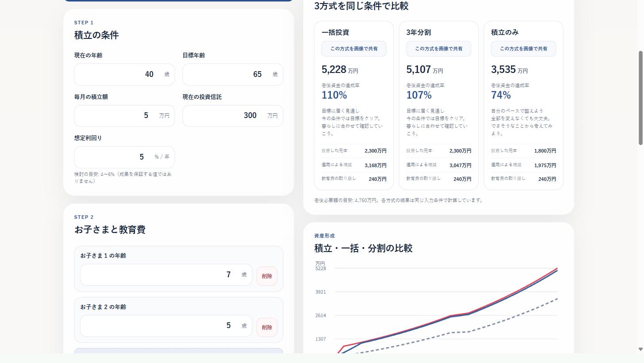Edit the 目標年齢 field showing 65
The height and width of the screenshot is (363, 644).
(x=233, y=74)
